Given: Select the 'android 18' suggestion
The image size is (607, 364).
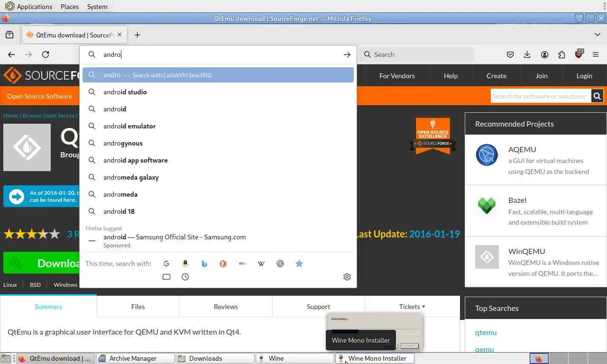Looking at the screenshot, I should pyautogui.click(x=218, y=211).
